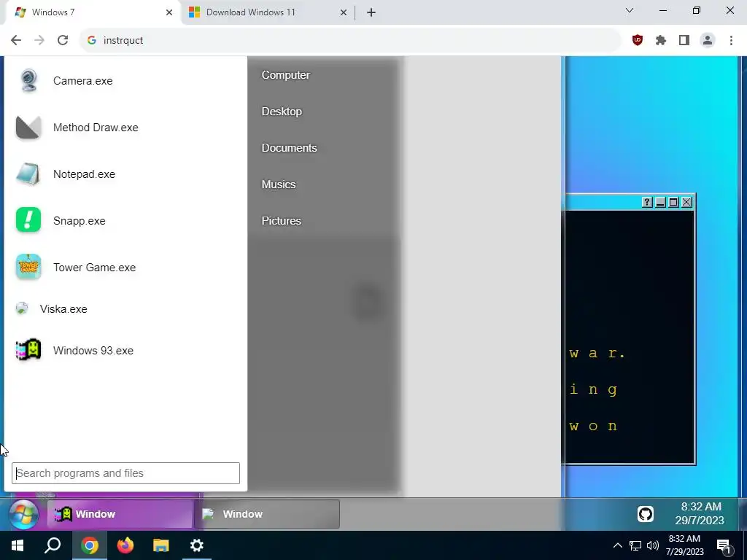Viewport: 747px width, 560px height.
Task: Click the Windows clock showing 7/29/2023
Action: pyautogui.click(x=684, y=545)
